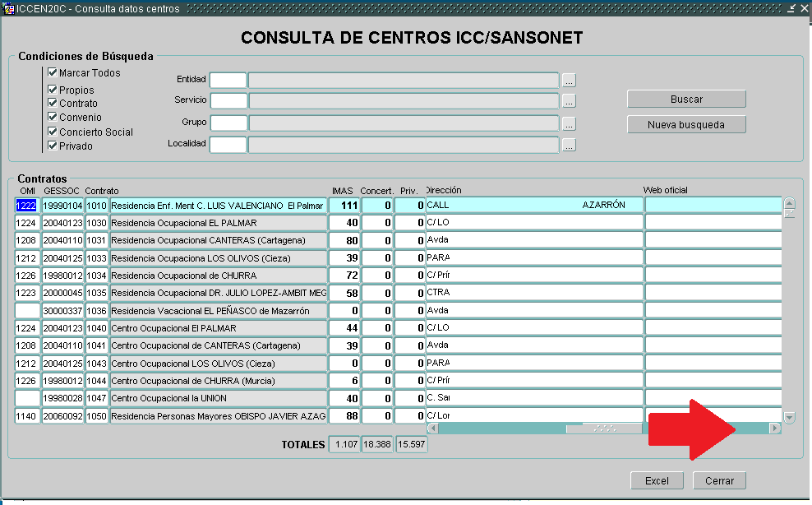This screenshot has height=505, width=812.
Task: Open the Grupo lookup list button
Action: [x=569, y=123]
